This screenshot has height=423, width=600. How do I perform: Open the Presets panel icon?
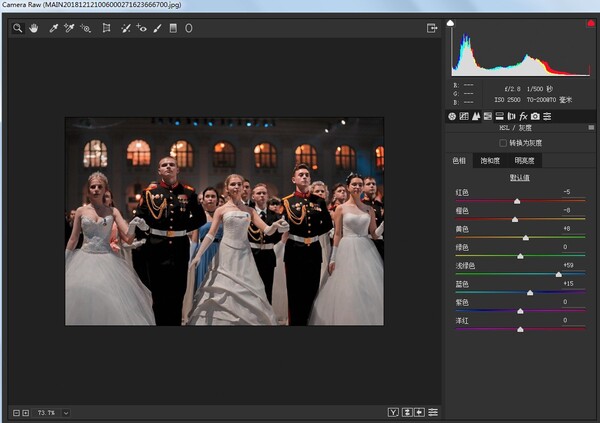(547, 116)
